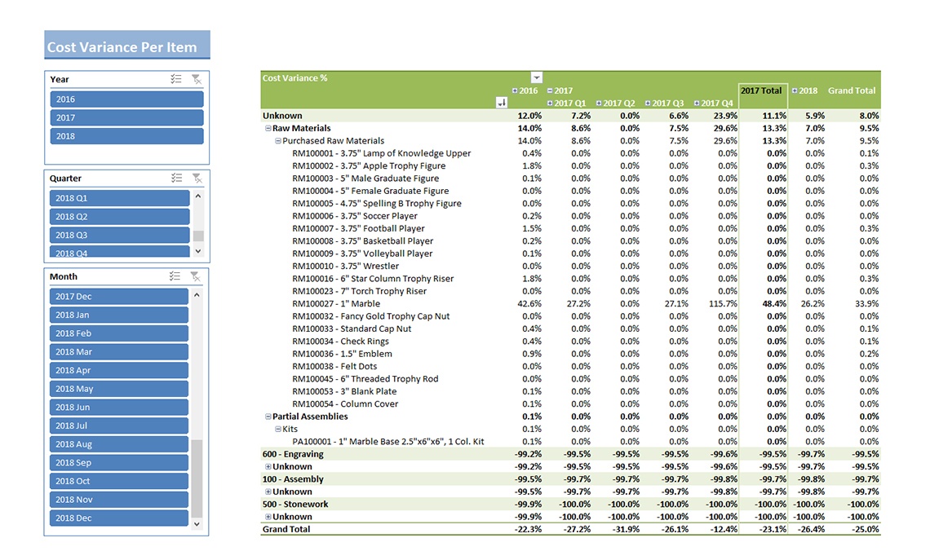Click the Grand Total row label

[286, 529]
